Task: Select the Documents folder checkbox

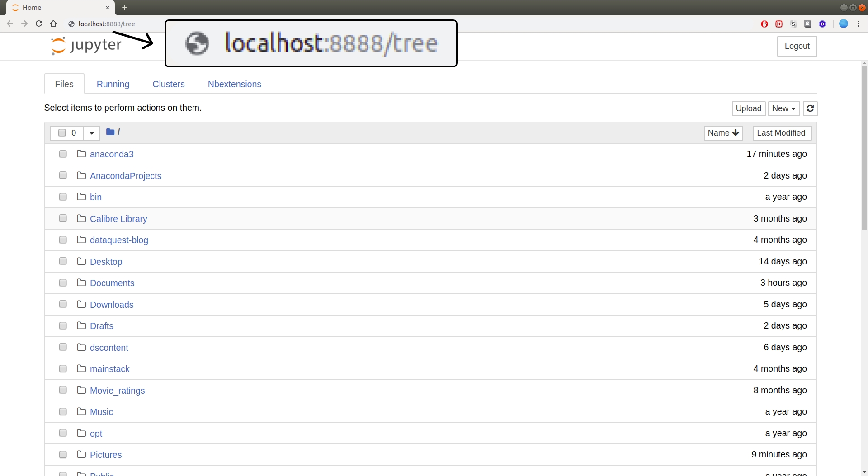Action: tap(63, 283)
